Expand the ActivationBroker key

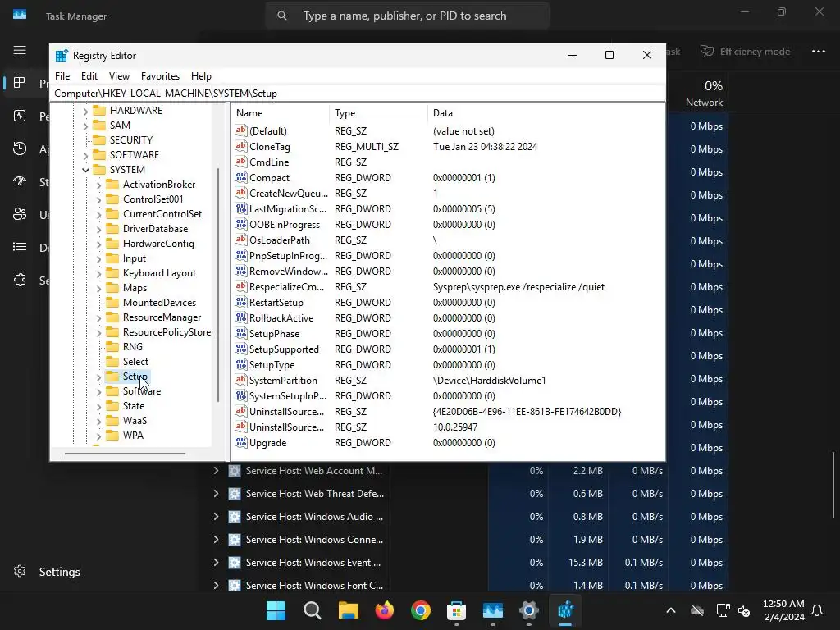98,185
